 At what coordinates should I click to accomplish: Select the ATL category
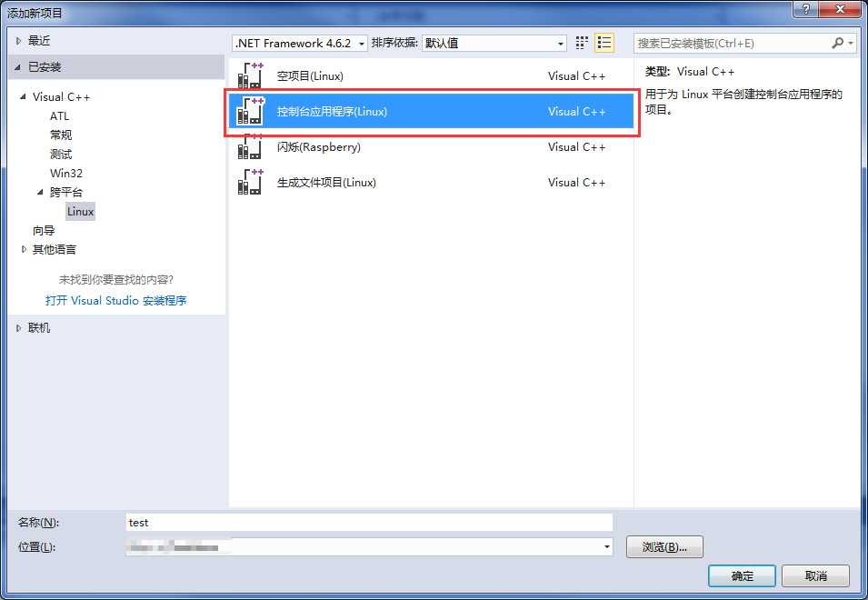pyautogui.click(x=60, y=116)
